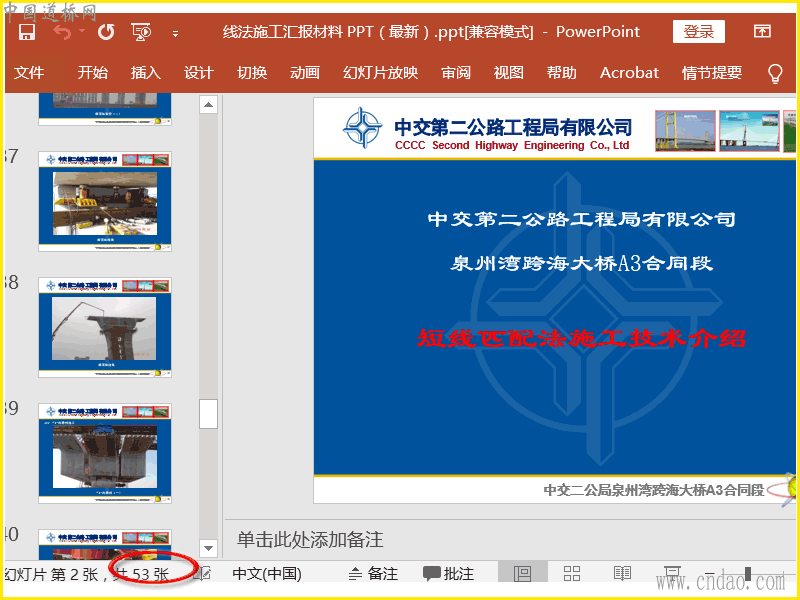
Task: Click the Save icon in quick access toolbar
Action: (27, 32)
